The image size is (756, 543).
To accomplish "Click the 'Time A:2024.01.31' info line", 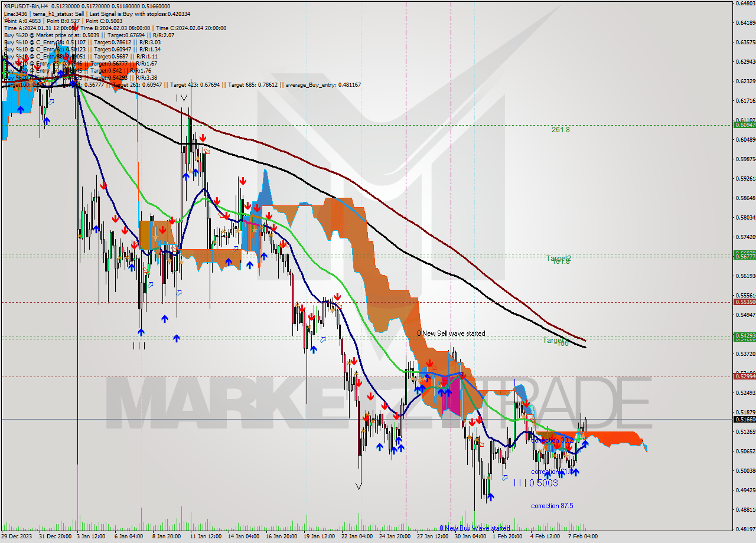I will pyautogui.click(x=40, y=28).
